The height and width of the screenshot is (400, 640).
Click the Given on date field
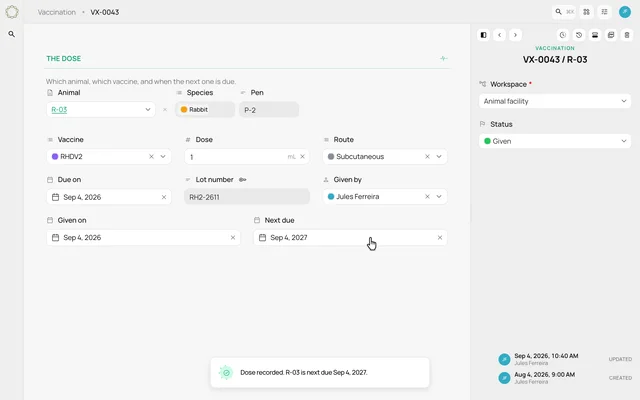click(143, 238)
